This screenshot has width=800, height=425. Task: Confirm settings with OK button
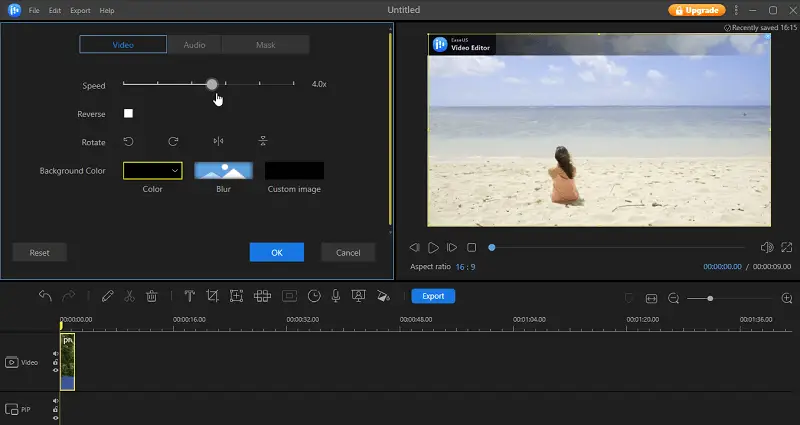(277, 253)
